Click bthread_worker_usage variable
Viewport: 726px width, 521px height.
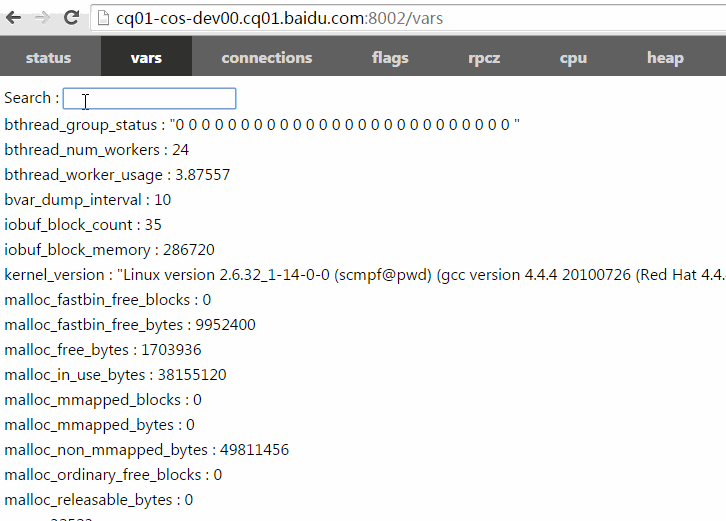(x=117, y=175)
